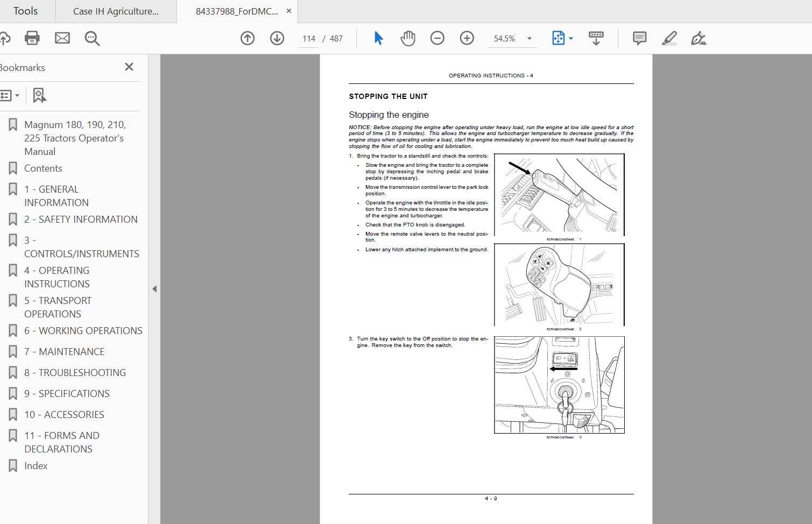Open zoom level 54.5% dropdown
The image size is (812, 524).
pyautogui.click(x=529, y=39)
